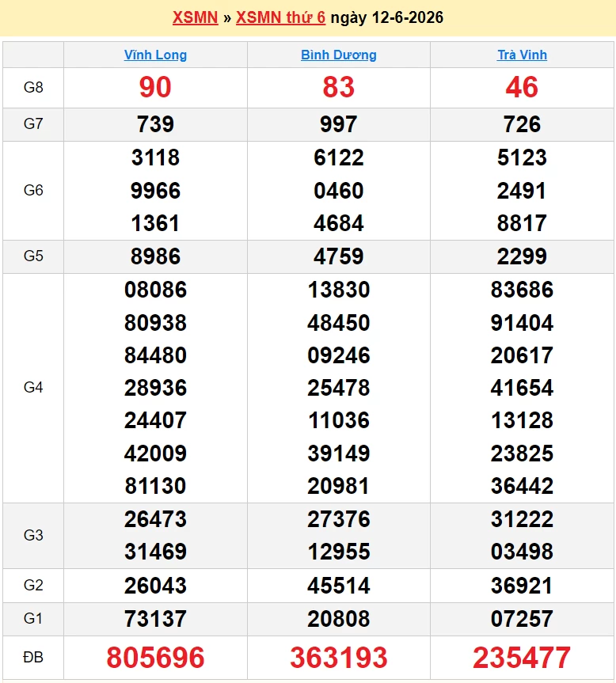Click G4 number 41654
The width and height of the screenshot is (616, 683).
[522, 388]
